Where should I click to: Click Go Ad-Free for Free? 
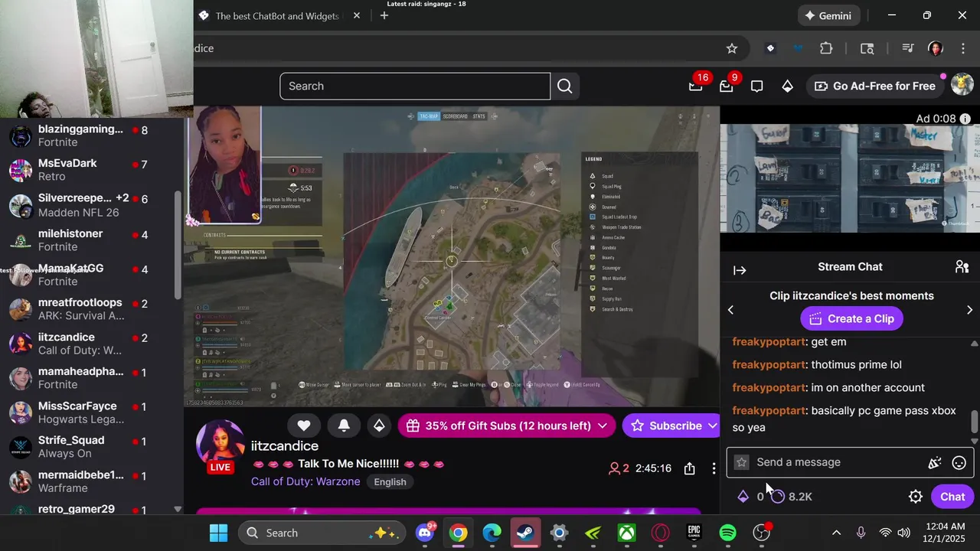click(874, 86)
